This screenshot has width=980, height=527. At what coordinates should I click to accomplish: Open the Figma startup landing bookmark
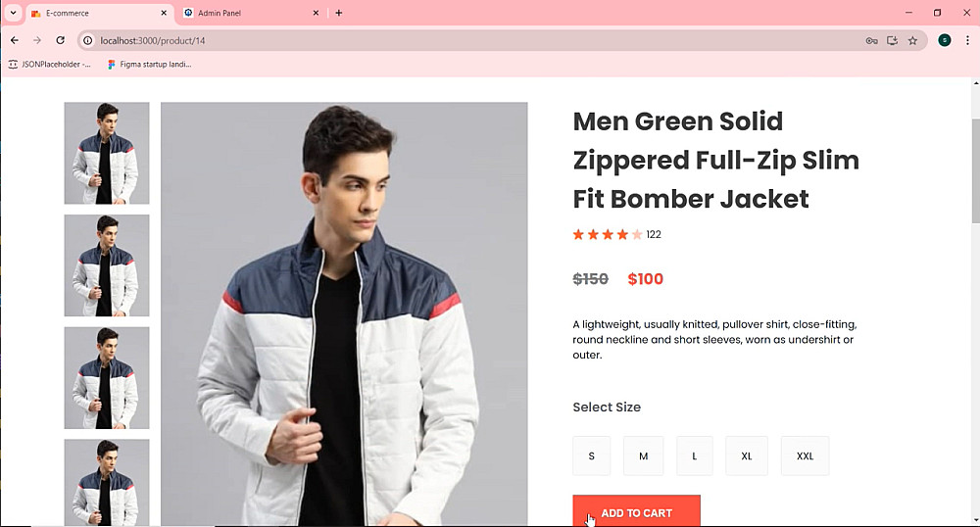[x=149, y=65]
